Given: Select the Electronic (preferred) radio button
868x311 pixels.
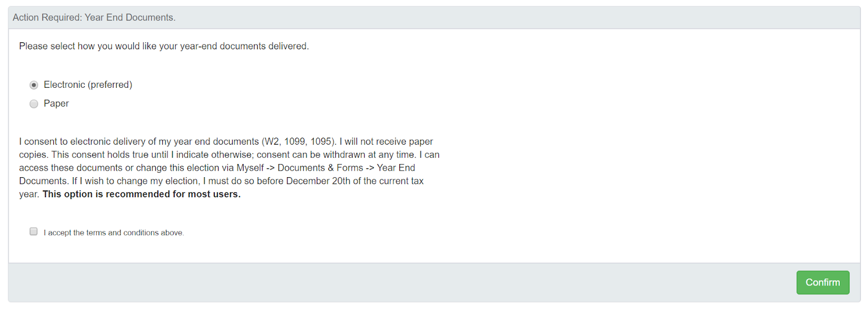Looking at the screenshot, I should (34, 85).
